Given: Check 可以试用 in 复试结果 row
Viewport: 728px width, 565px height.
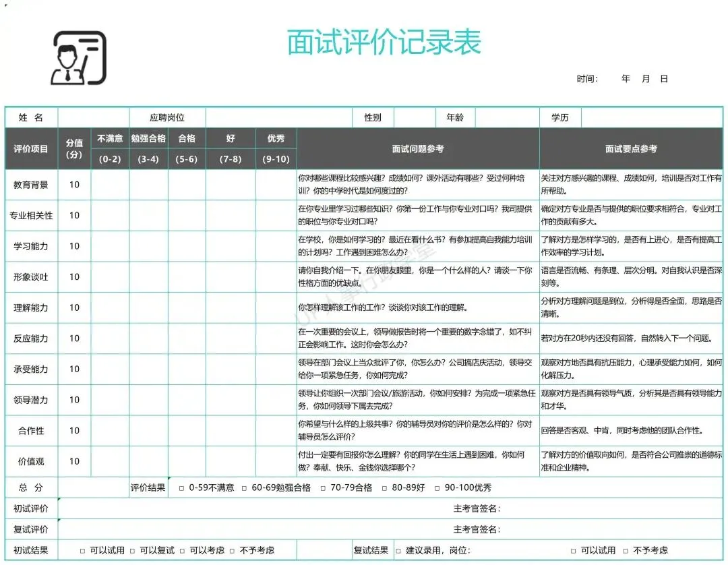Looking at the screenshot, I should pos(574,551).
